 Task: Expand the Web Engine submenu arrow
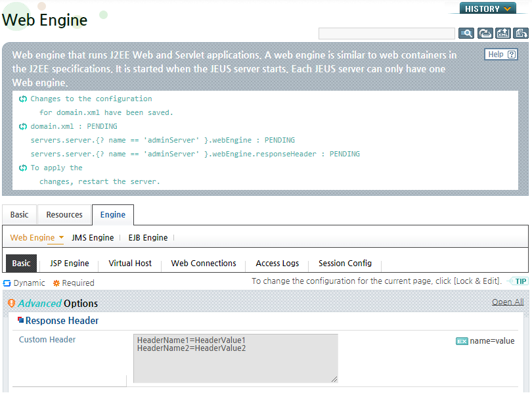62,237
